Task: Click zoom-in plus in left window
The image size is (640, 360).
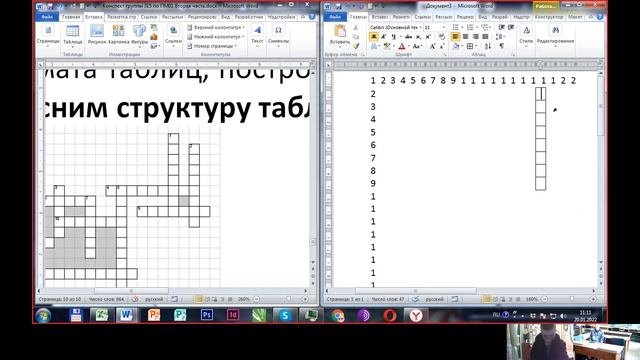Action: [x=305, y=299]
